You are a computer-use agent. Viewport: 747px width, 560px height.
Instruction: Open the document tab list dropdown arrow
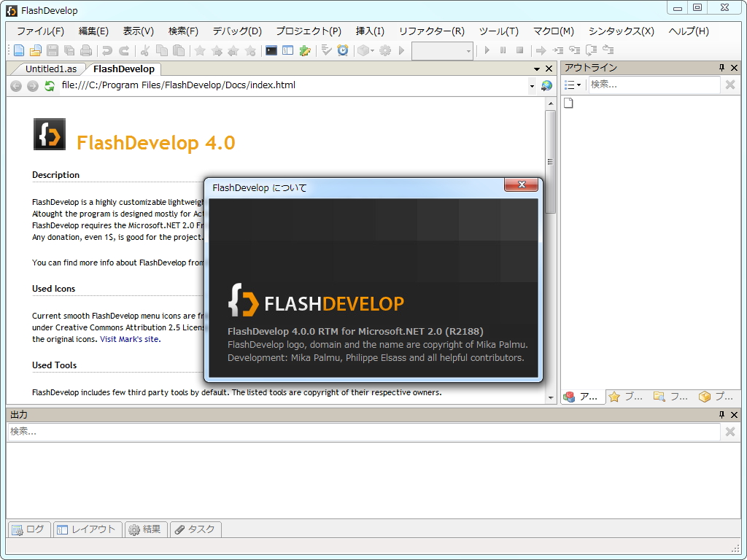(537, 67)
